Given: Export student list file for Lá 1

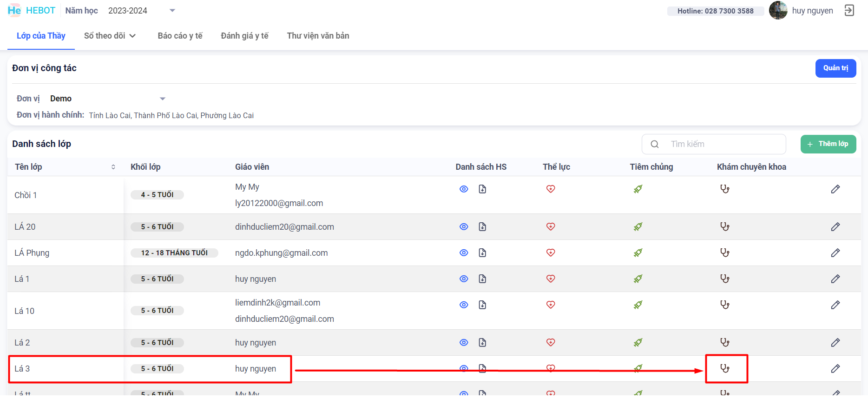Looking at the screenshot, I should pyautogui.click(x=482, y=279).
